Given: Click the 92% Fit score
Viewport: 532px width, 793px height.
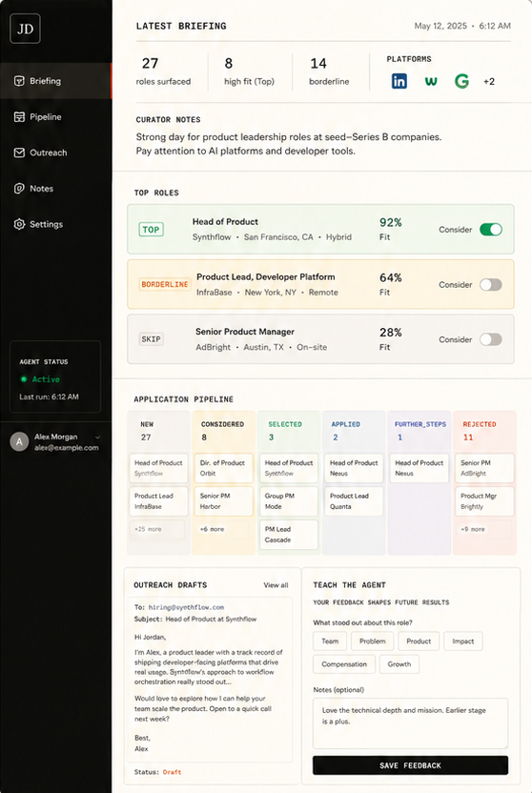Looking at the screenshot, I should click(x=390, y=229).
